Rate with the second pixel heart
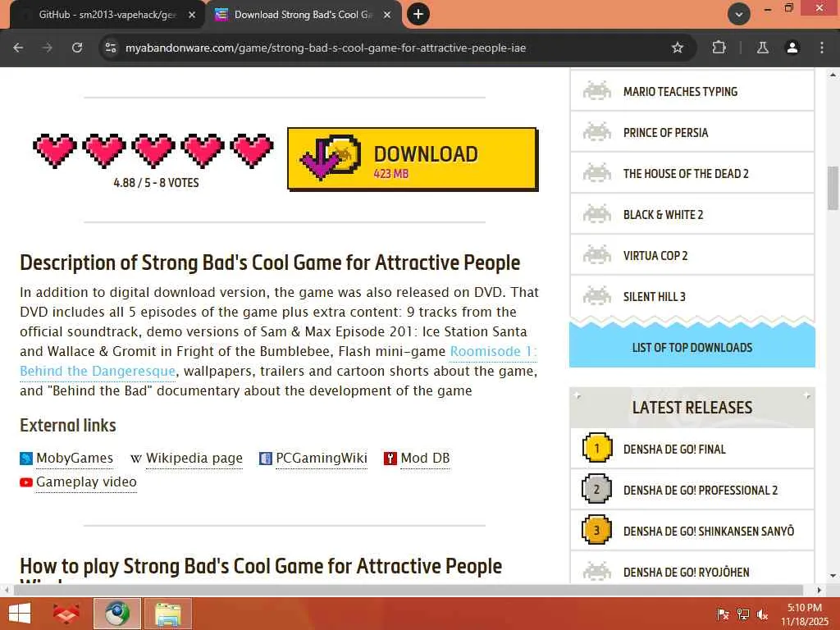The image size is (840, 630). point(104,151)
